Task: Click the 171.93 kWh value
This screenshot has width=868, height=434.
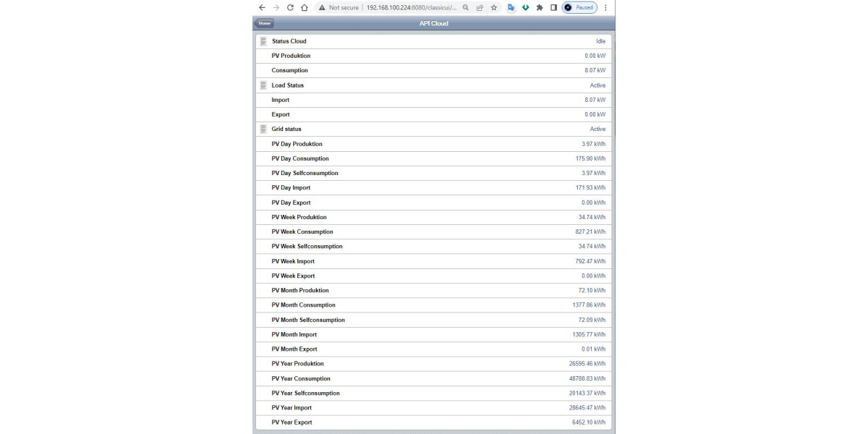Action: [x=591, y=187]
